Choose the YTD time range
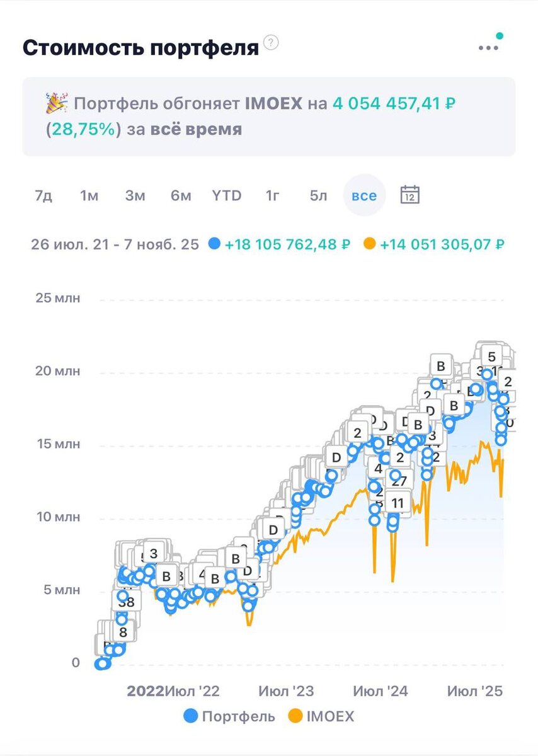Viewport: 538px width, 756px height. click(x=227, y=195)
